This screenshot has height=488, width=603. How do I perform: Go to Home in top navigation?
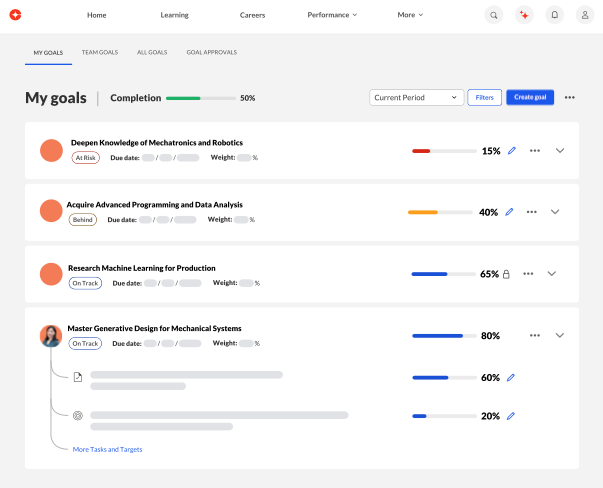(97, 15)
